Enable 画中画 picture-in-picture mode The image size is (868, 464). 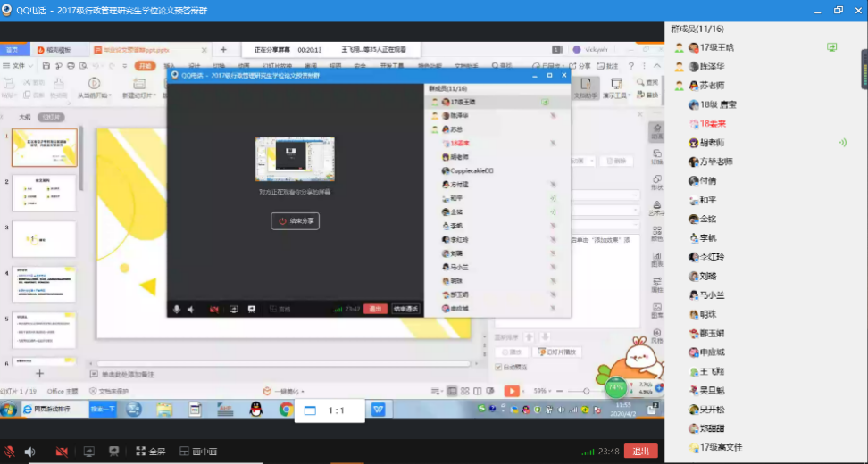[198, 452]
